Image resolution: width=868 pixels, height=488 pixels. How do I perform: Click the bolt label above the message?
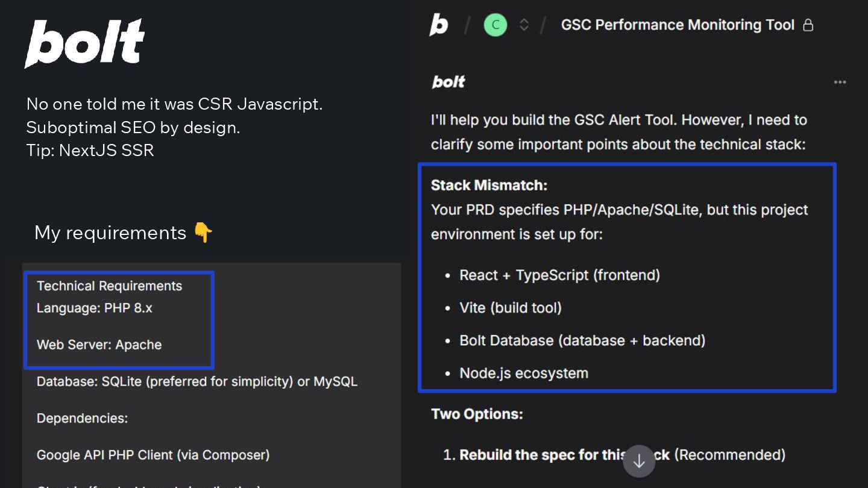448,83
